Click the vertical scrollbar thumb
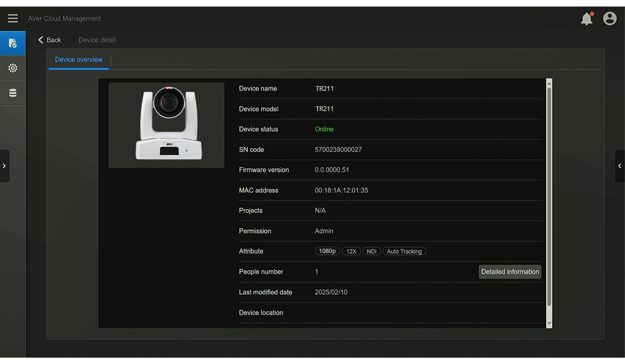 [x=549, y=197]
